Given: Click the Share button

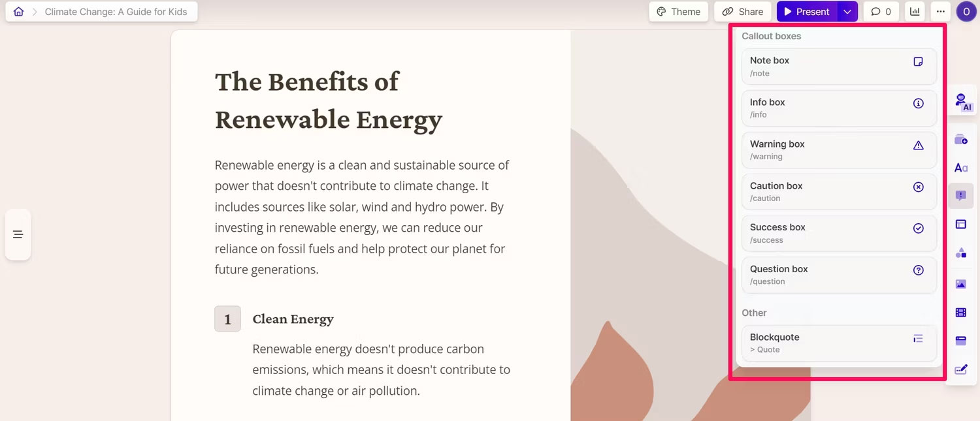Looking at the screenshot, I should [743, 12].
